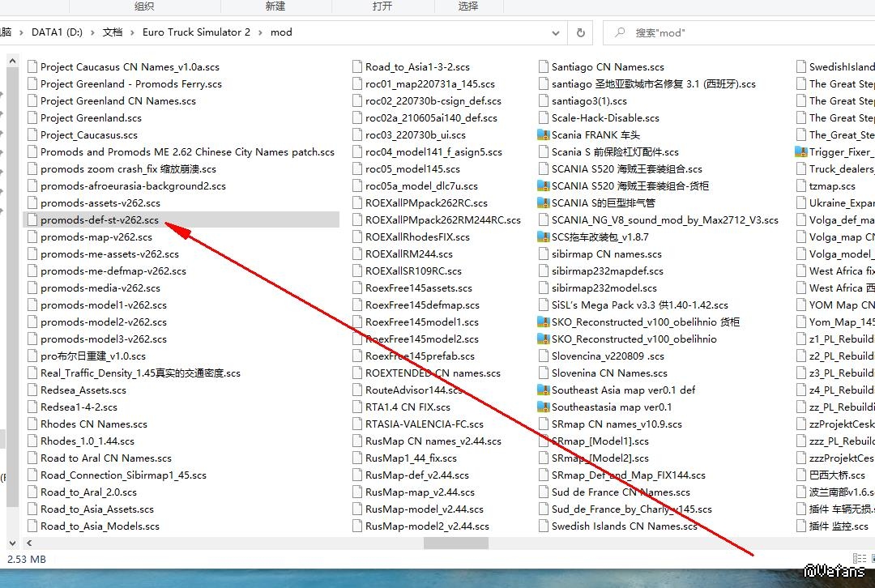Select the 文档 breadcrumb segment
The image size is (875, 588).
click(x=112, y=32)
